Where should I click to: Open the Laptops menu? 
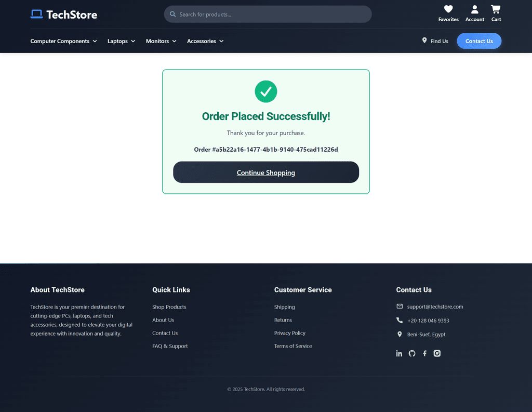pos(122,41)
